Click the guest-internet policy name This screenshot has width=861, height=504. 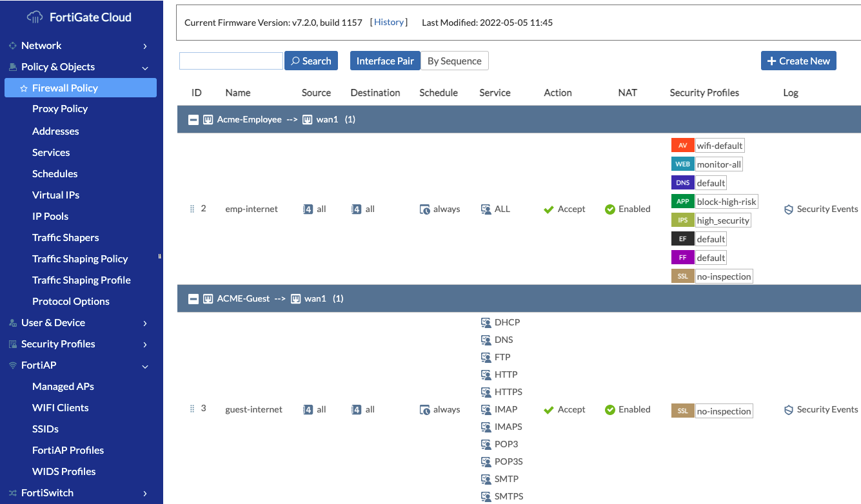(253, 409)
